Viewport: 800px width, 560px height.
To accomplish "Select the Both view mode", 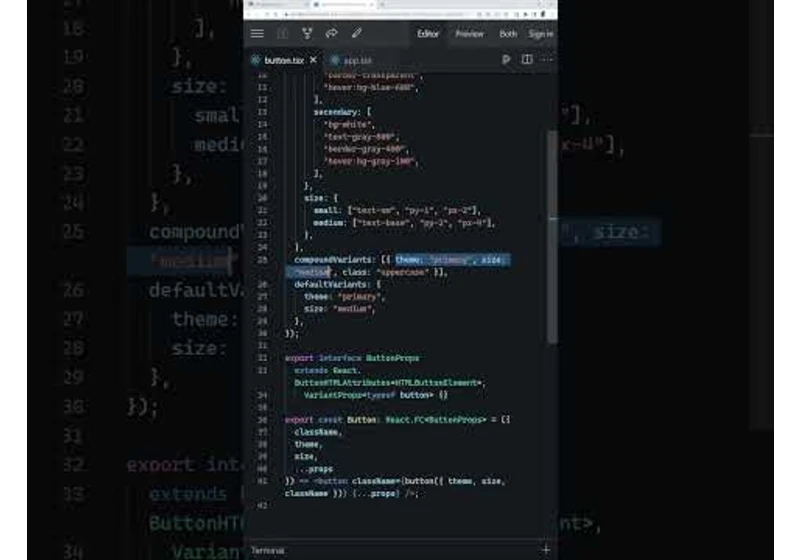I will coord(508,34).
